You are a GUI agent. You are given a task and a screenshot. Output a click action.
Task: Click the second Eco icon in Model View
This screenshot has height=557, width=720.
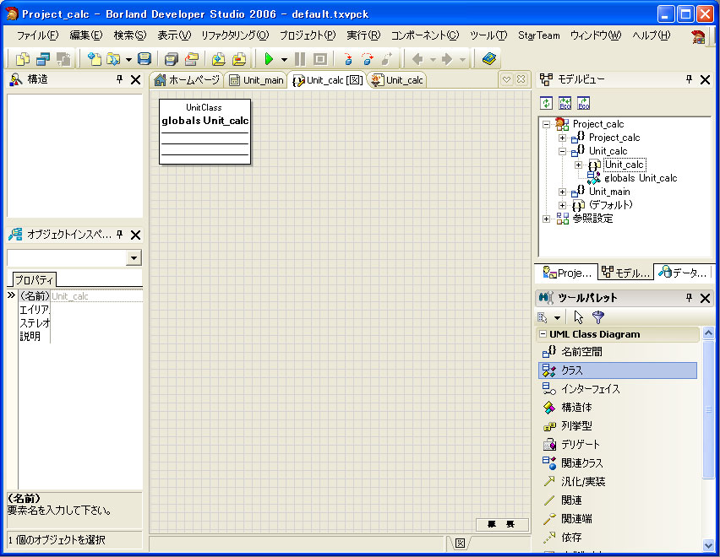[x=565, y=103]
